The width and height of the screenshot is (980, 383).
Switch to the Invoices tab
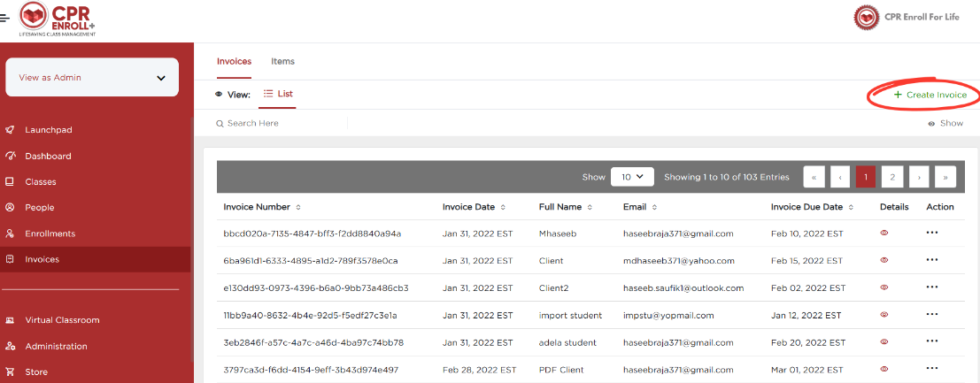234,61
